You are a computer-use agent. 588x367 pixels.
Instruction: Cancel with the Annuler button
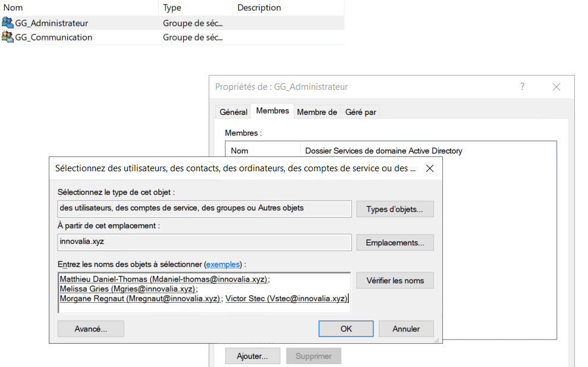point(406,329)
